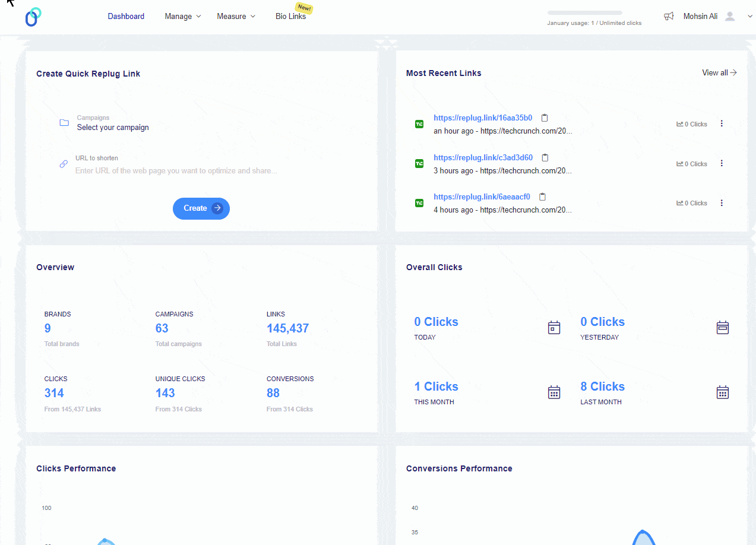
Task: Click chart icon of c3ad3d60 clicks
Action: [x=680, y=164]
